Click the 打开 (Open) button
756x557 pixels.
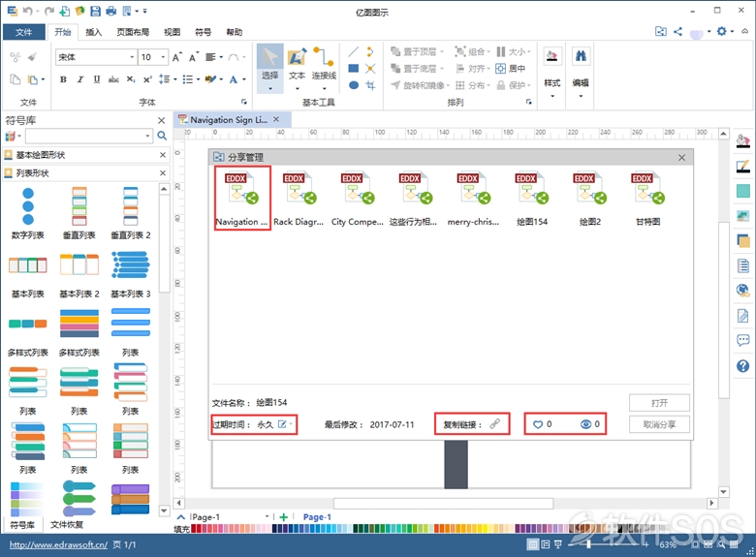pyautogui.click(x=659, y=403)
